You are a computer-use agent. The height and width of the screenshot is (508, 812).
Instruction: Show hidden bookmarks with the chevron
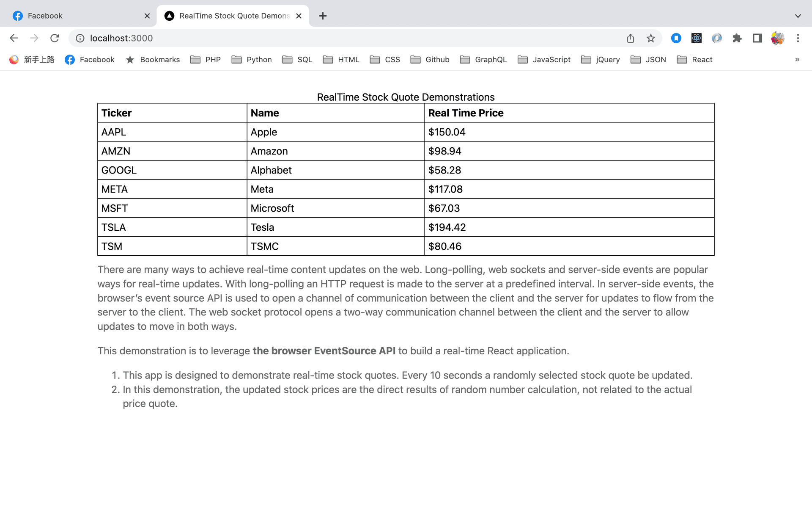(797, 60)
